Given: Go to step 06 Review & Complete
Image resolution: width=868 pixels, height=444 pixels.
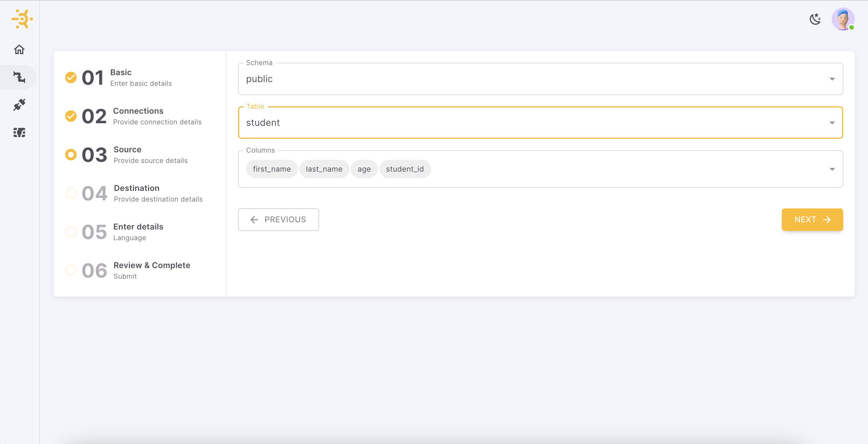Looking at the screenshot, I should (128, 270).
